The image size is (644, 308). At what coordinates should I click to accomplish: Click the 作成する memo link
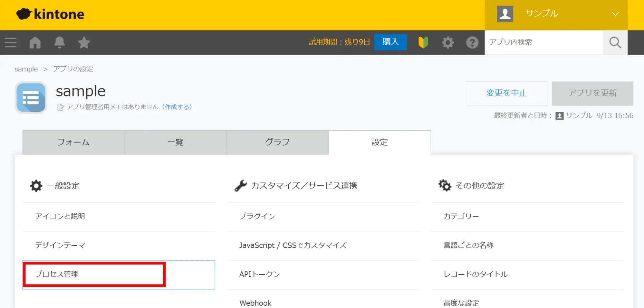177,107
